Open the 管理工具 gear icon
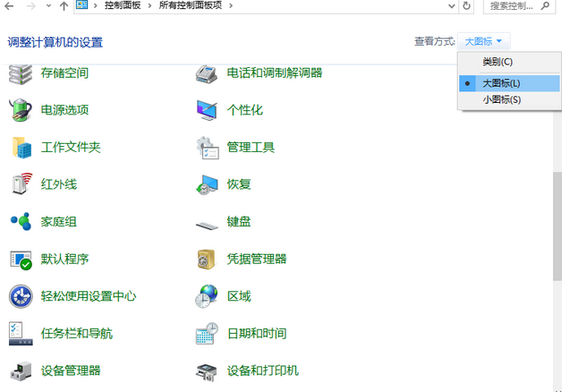 208,148
